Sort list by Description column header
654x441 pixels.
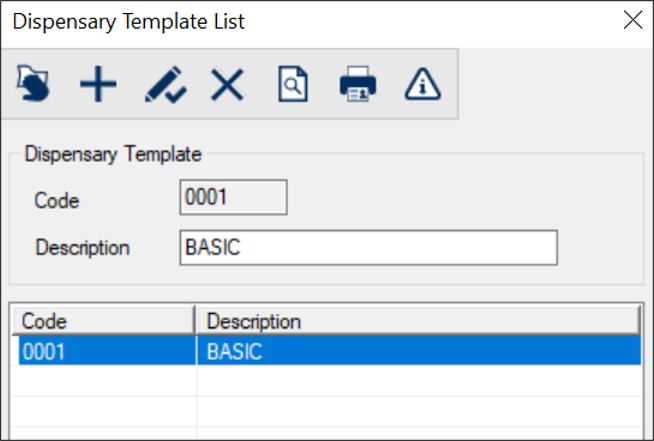point(418,321)
